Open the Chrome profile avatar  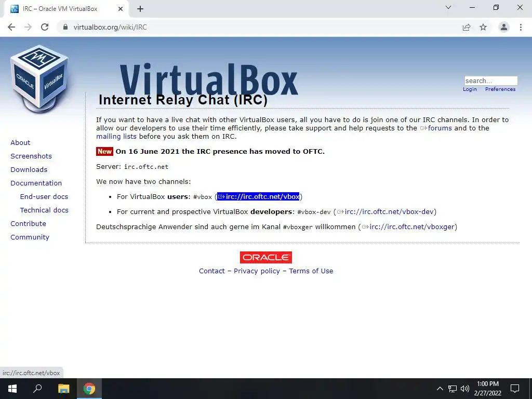coord(504,27)
